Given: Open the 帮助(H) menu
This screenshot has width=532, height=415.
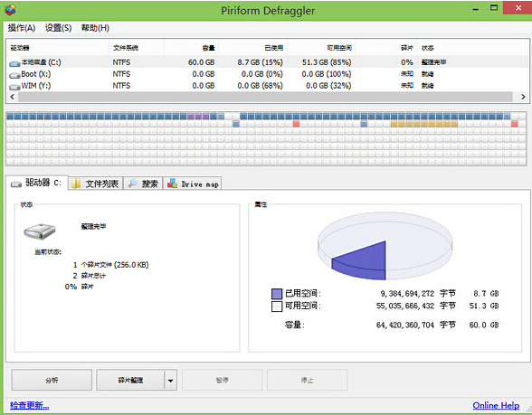Looking at the screenshot, I should 95,28.
